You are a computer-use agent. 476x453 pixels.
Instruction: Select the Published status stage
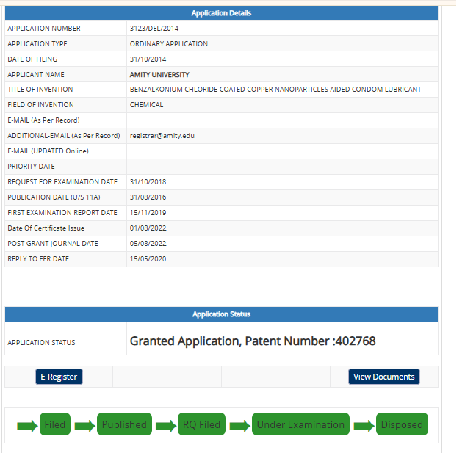point(124,424)
